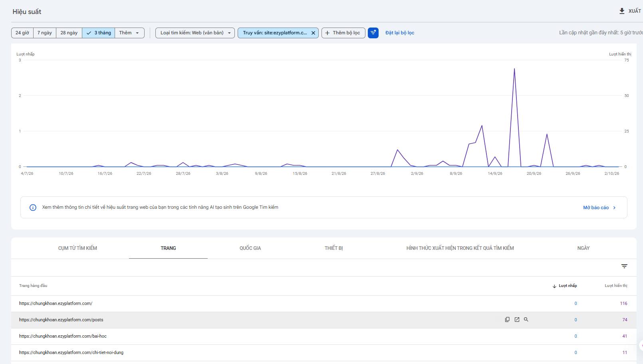Click the table filter rows icon
This screenshot has width=643, height=364.
click(x=624, y=266)
